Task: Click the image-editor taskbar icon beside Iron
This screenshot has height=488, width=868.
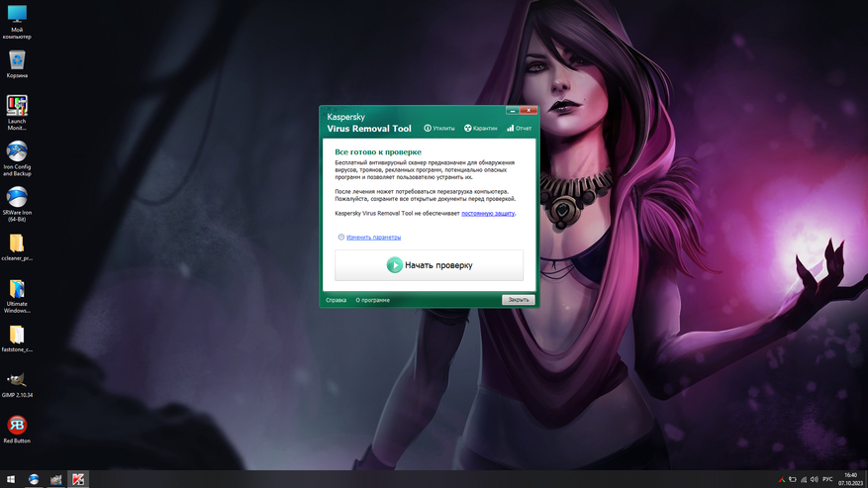Action: 55,479
